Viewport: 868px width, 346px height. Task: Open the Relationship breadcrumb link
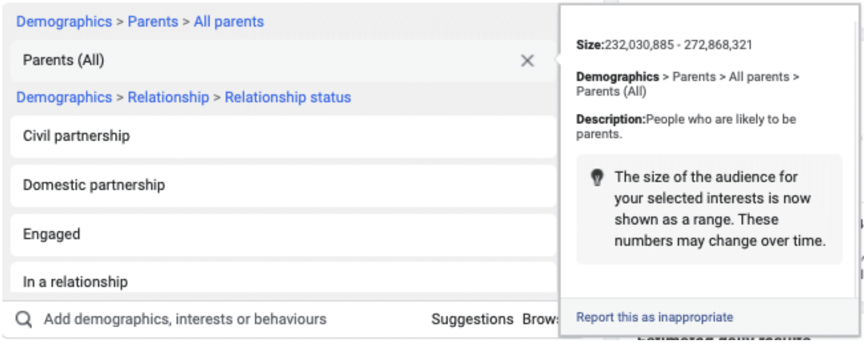167,97
